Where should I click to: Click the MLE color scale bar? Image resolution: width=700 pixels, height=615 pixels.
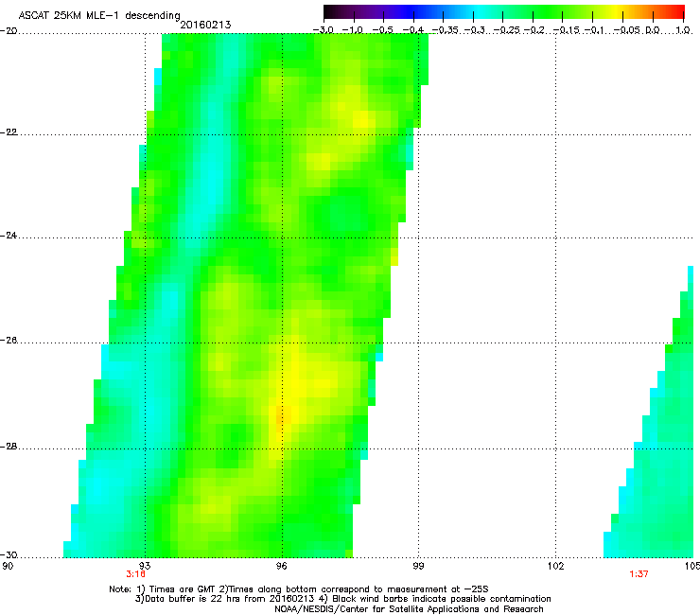[504, 12]
